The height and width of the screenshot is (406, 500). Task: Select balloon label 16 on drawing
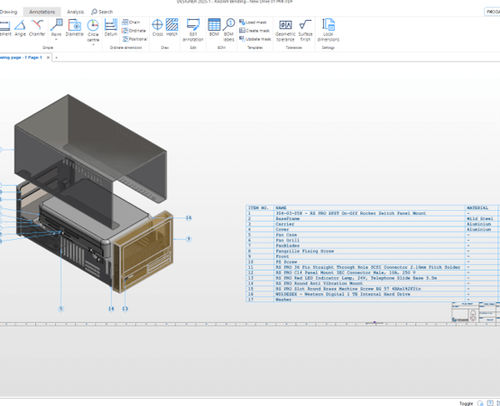tap(188, 218)
